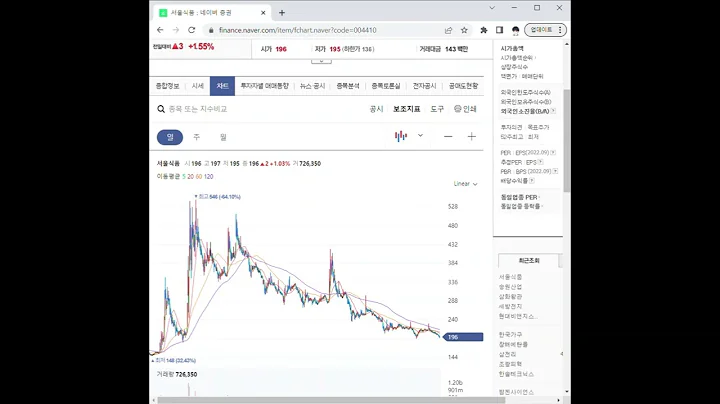This screenshot has height=404, width=720.
Task: Open the 뉴스·공시 tab
Action: (312, 86)
